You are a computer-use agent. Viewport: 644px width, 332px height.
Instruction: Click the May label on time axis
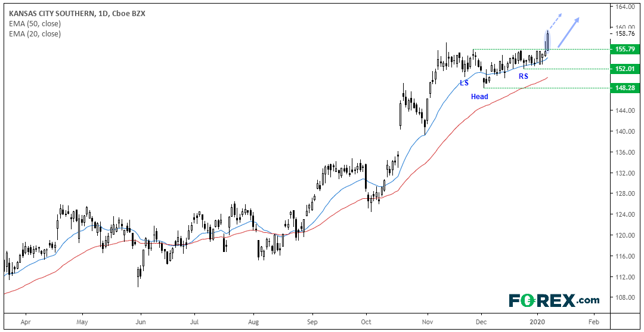[82, 322]
